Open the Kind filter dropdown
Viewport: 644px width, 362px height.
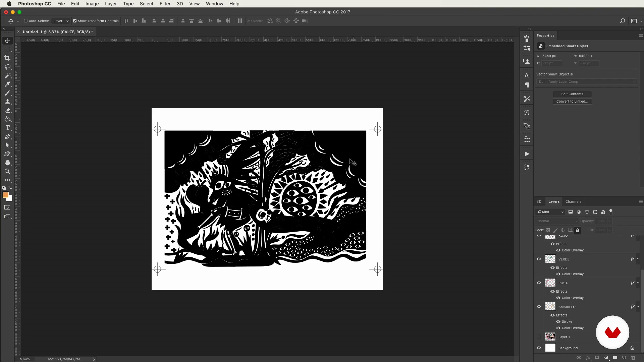coord(550,212)
